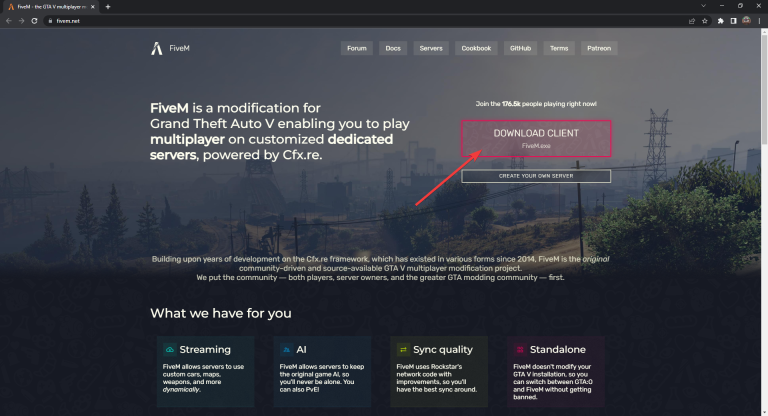This screenshot has height=416, width=768.
Task: Click the scrollbar down arrow
Action: (764, 412)
